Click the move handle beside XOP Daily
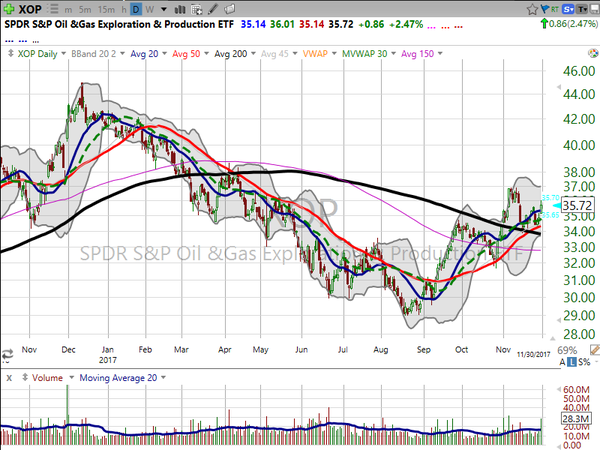This screenshot has width=600, height=450. (x=10, y=53)
